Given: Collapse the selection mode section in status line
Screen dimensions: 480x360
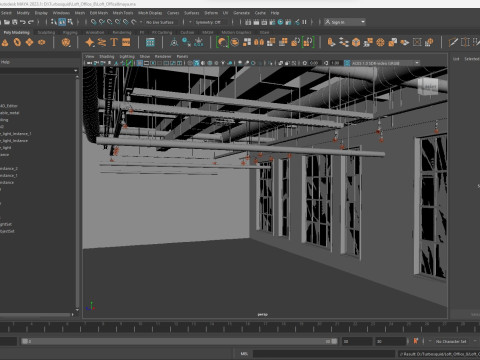Looking at the screenshot, I should [x=78, y=22].
